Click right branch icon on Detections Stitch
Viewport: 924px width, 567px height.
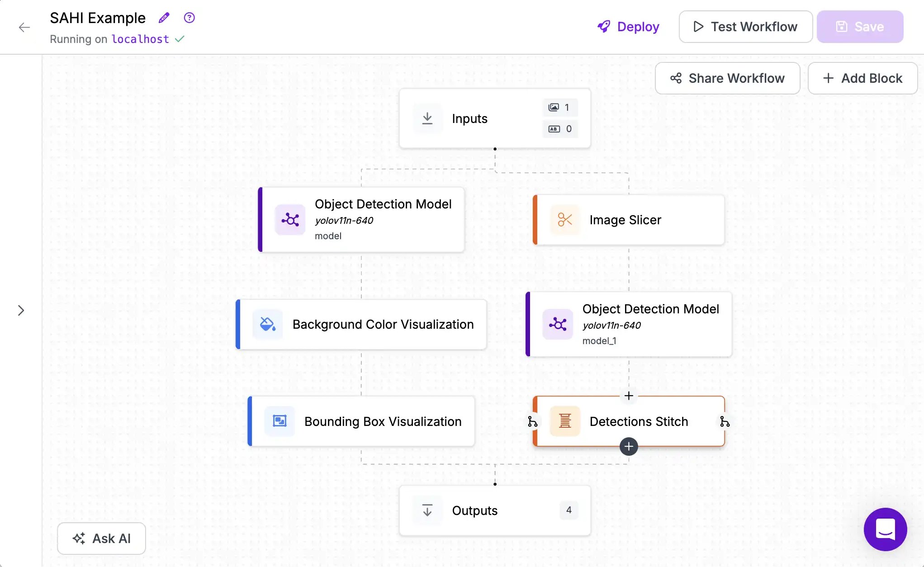[x=725, y=422]
